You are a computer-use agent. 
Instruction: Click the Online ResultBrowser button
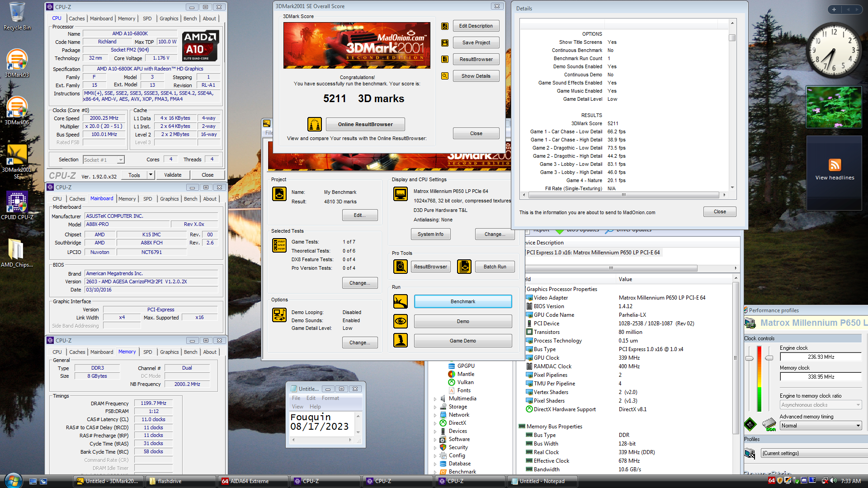coord(365,124)
